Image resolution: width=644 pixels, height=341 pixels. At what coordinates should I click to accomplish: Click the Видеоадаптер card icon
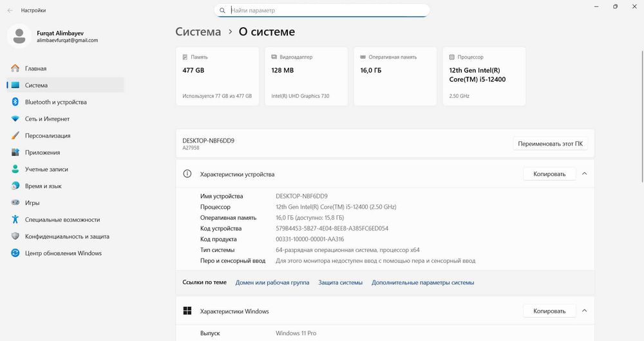coord(274,57)
